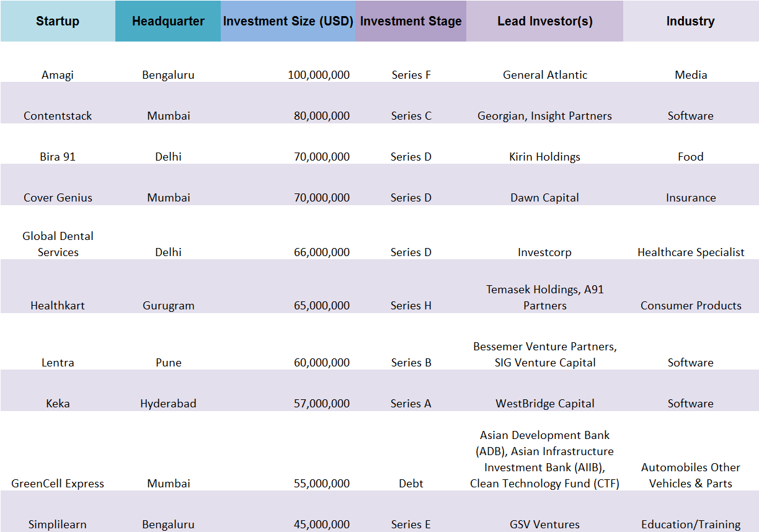
Task: Click the General Atlantic investor cell
Action: tap(544, 75)
